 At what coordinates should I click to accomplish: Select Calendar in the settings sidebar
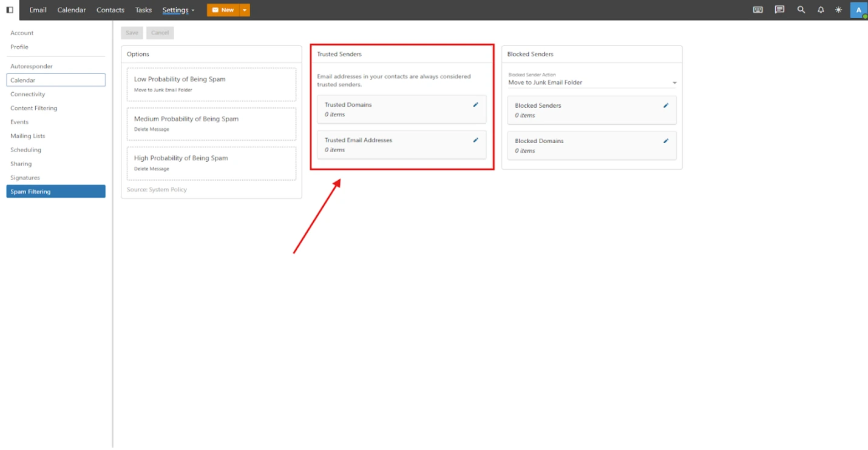(56, 80)
